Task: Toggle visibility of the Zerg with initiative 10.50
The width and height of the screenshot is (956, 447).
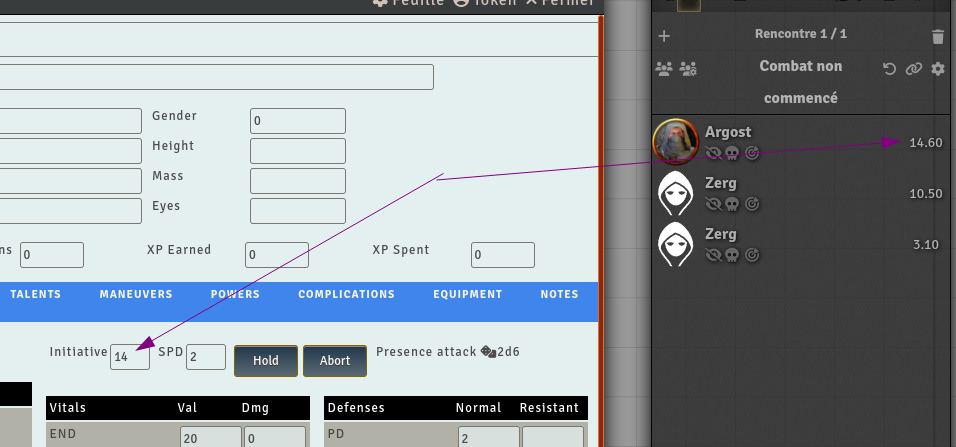Action: coord(713,204)
